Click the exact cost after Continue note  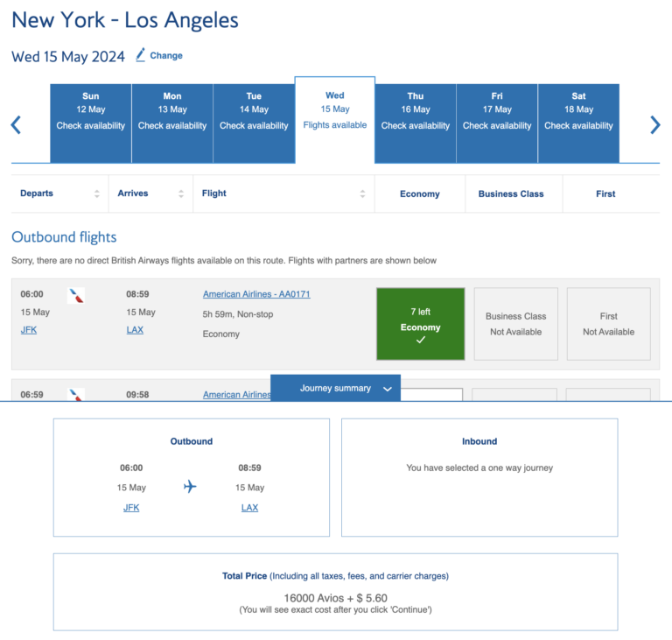point(336,609)
